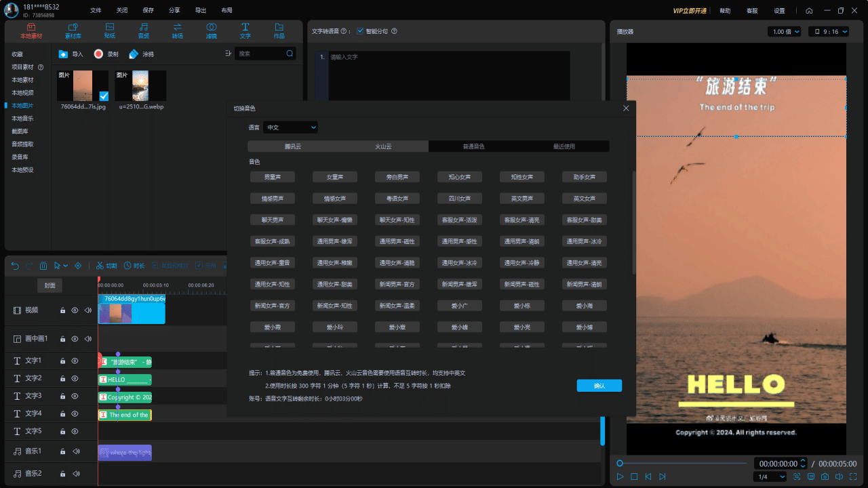Click the play button in the player
Viewport: 868px width, 488px height.
(x=620, y=476)
